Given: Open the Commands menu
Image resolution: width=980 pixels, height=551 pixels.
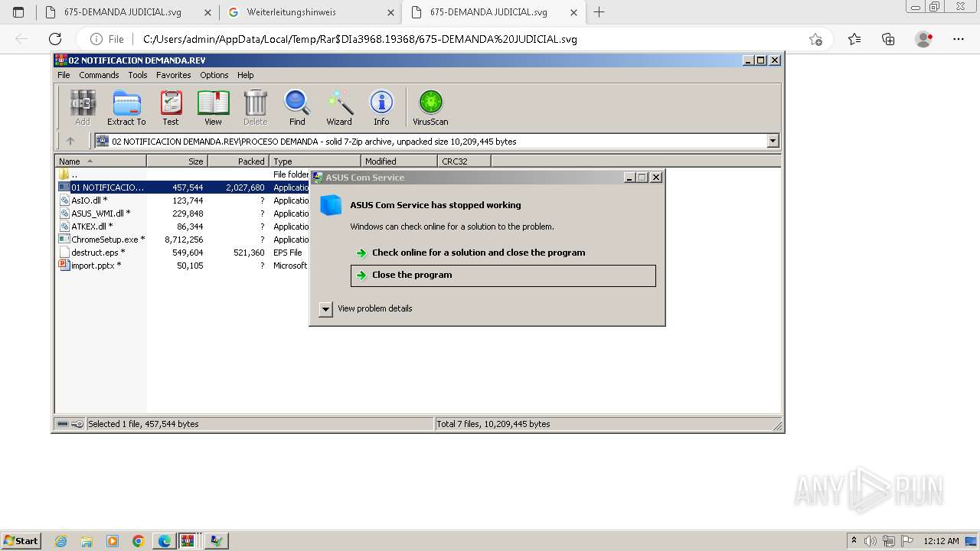Looking at the screenshot, I should coord(99,75).
